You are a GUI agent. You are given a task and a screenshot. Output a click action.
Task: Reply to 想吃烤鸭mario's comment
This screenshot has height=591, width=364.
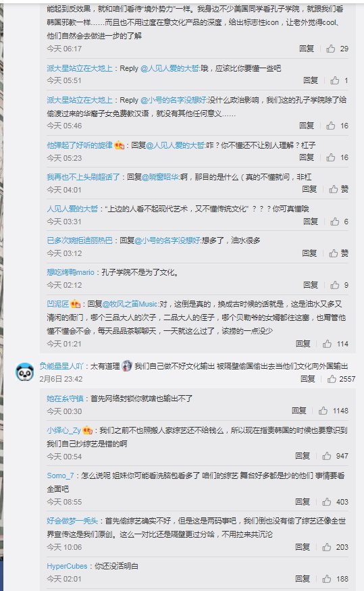click(311, 285)
